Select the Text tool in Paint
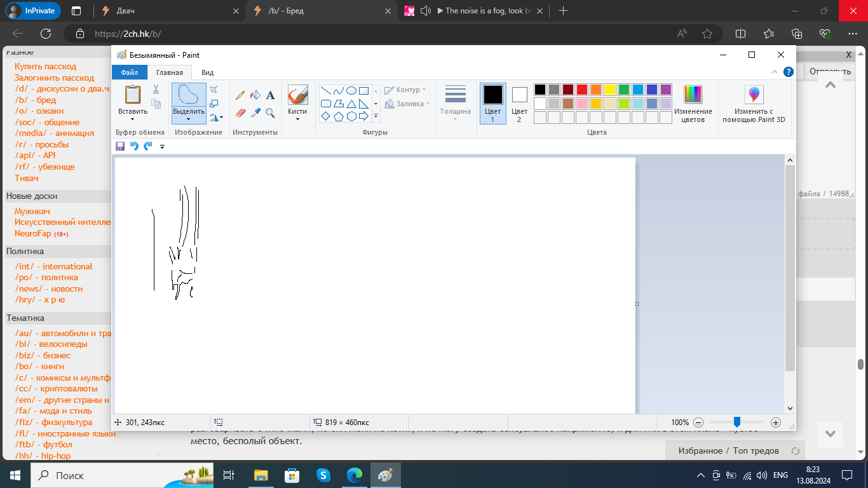The width and height of the screenshot is (868, 488). click(270, 95)
